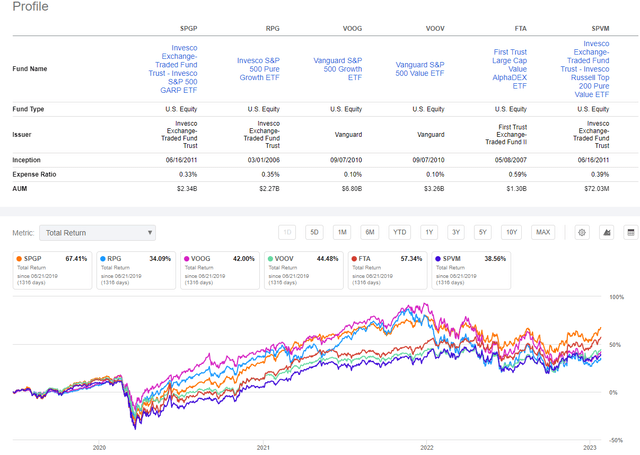Click the RPG inception date 03/01/2006

(x=264, y=160)
